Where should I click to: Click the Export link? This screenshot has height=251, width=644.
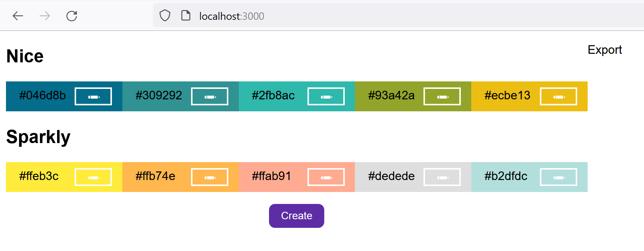pyautogui.click(x=604, y=50)
